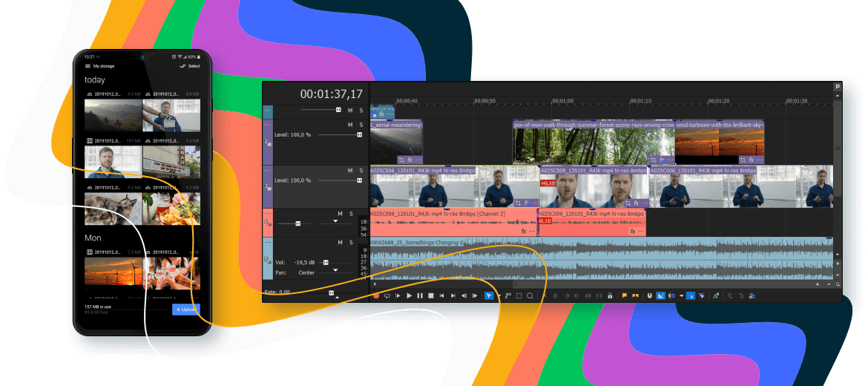
Task: Jump to project start in the transport bar
Action: coord(441,295)
